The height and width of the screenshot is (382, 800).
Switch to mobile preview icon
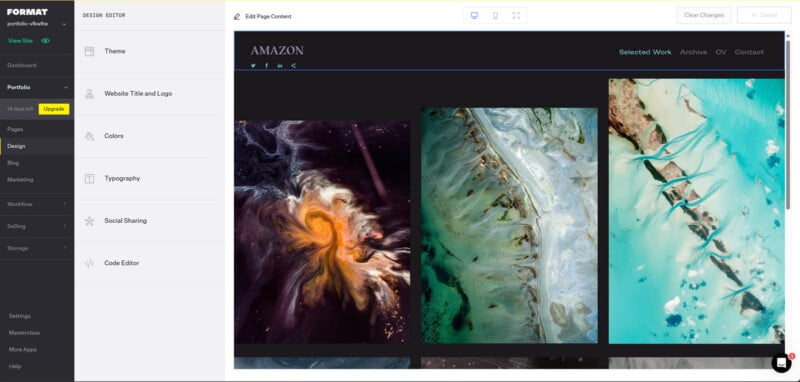tap(495, 15)
